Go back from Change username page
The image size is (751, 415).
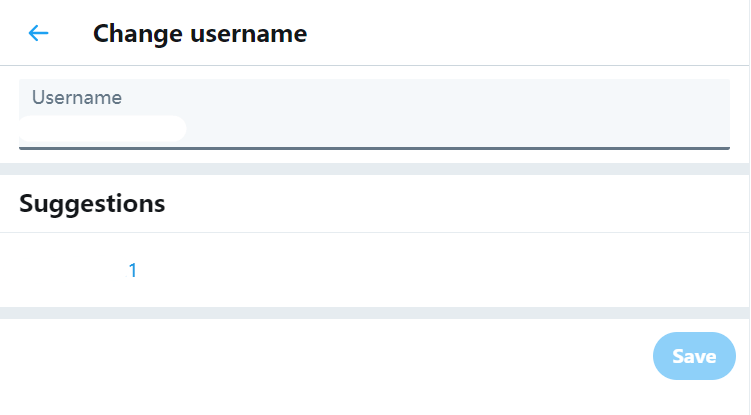pyautogui.click(x=38, y=33)
